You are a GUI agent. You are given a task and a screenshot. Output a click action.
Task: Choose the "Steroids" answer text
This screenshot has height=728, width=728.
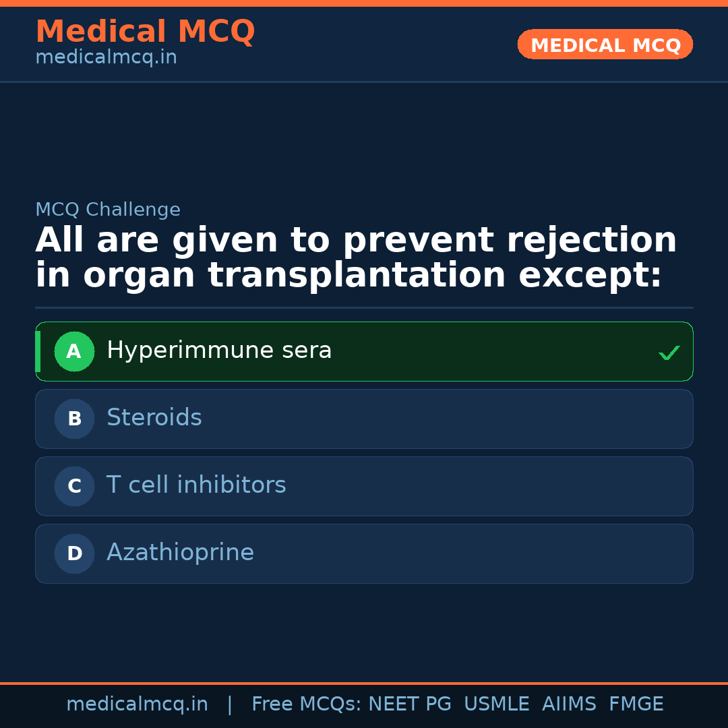pyautogui.click(x=154, y=418)
